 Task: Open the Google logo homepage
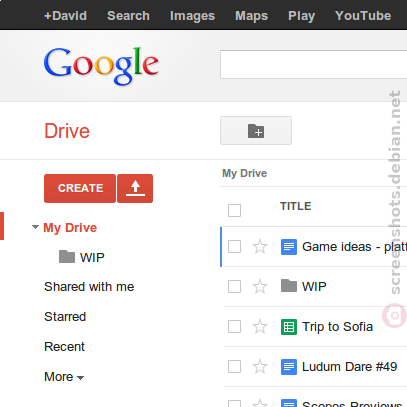(101, 66)
